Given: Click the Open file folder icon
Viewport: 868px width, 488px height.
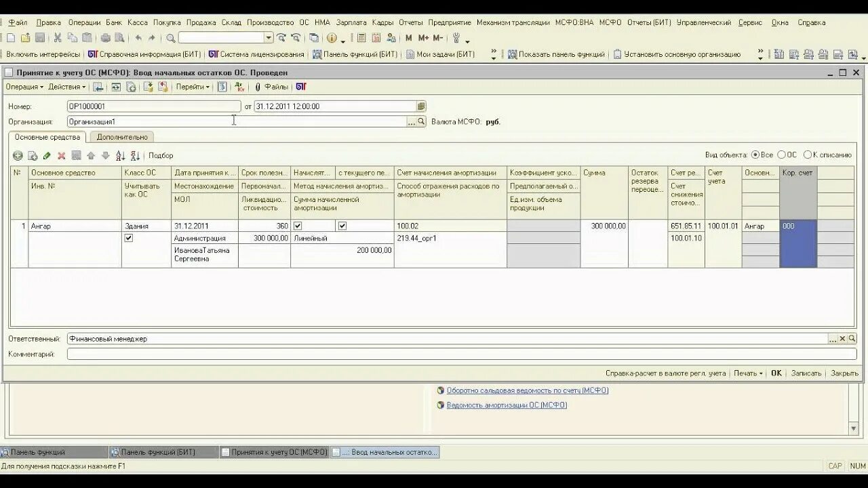Looking at the screenshot, I should (x=26, y=38).
